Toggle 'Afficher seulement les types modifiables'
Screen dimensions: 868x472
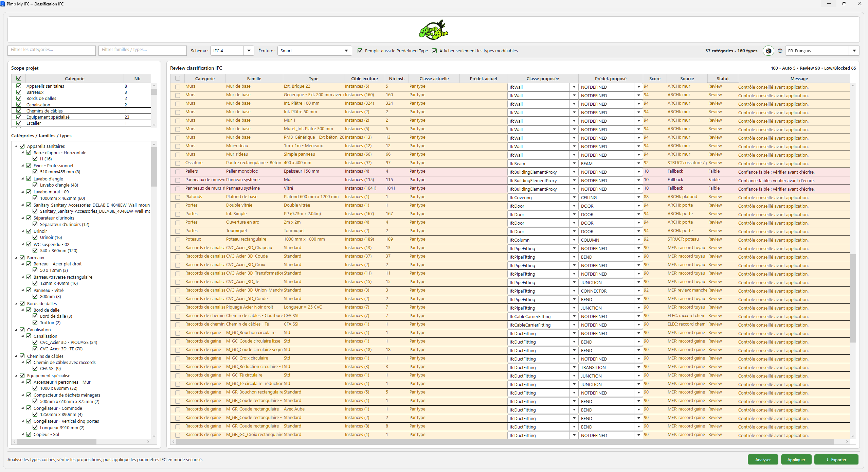[x=434, y=51]
